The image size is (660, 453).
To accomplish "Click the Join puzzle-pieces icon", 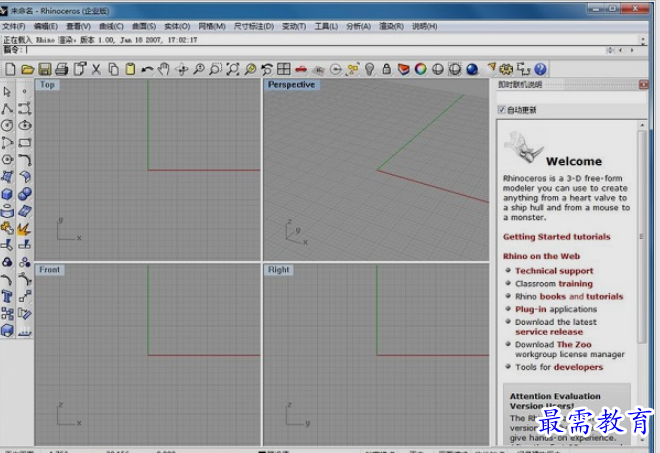I will pyautogui.click(x=7, y=229).
